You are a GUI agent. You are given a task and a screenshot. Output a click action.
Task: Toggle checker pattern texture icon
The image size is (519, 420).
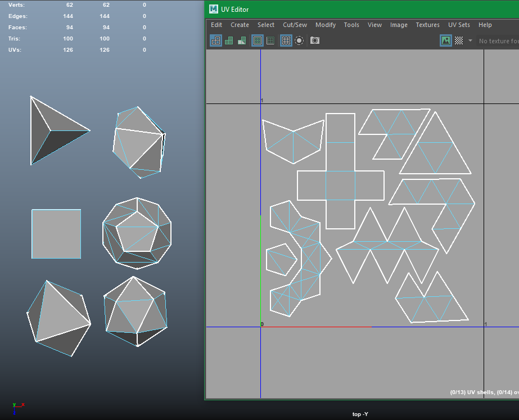459,40
